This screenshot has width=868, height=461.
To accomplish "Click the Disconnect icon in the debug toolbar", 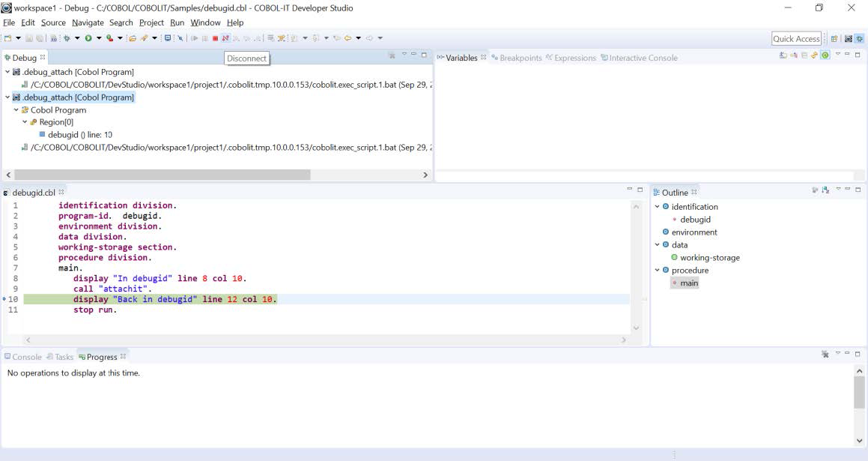I will tap(224, 37).
